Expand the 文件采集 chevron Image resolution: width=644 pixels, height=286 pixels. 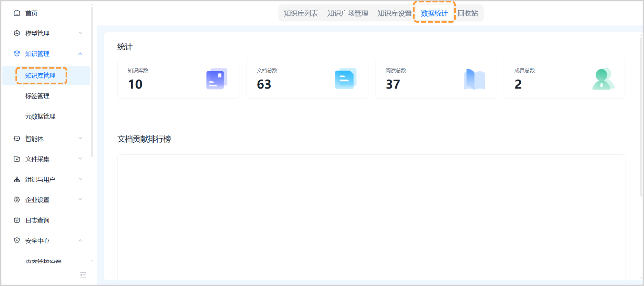tap(80, 158)
